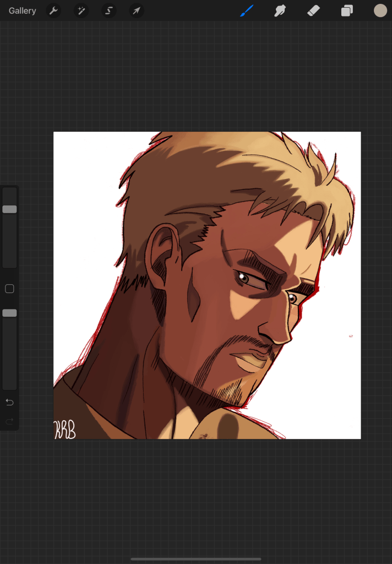This screenshot has height=564, width=392.
Task: Open the Layers panel
Action: tap(347, 11)
